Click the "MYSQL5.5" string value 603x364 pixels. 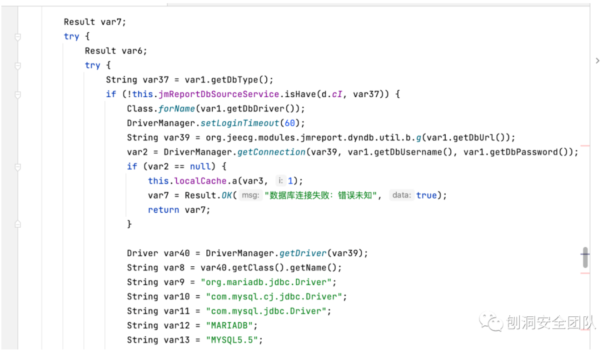pos(234,340)
